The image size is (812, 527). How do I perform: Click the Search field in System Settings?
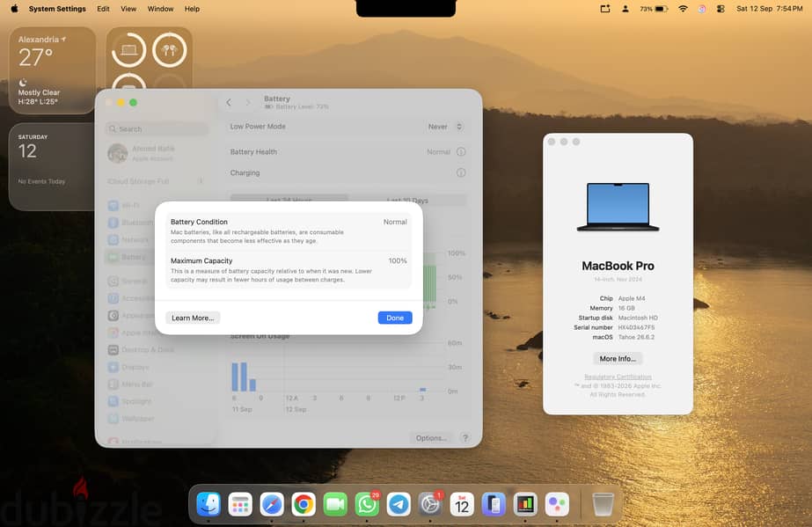157,129
